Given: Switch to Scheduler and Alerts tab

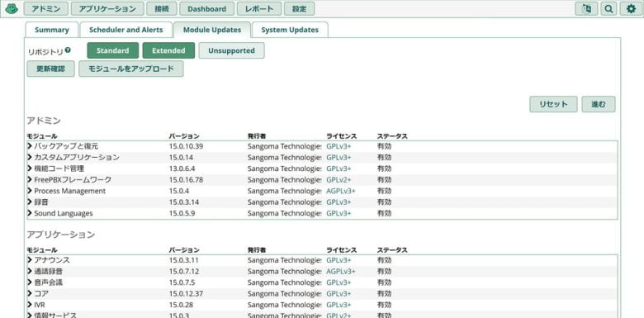Looking at the screenshot, I should (125, 30).
